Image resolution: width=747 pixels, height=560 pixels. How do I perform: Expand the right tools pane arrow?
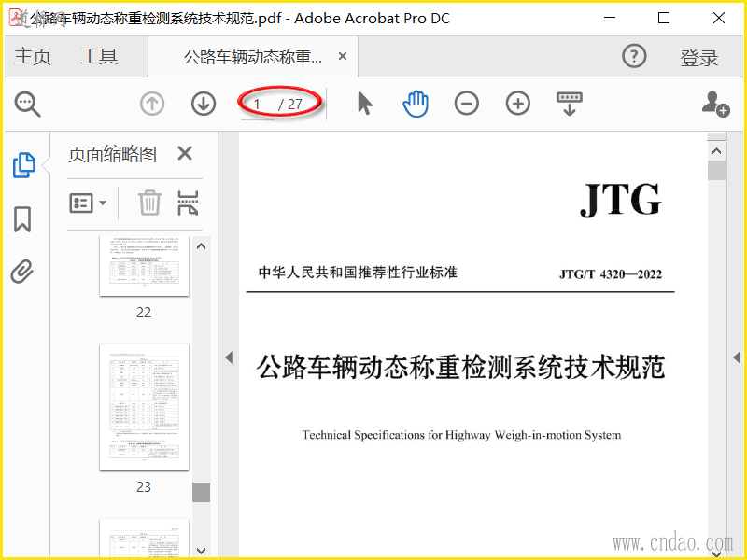click(737, 357)
